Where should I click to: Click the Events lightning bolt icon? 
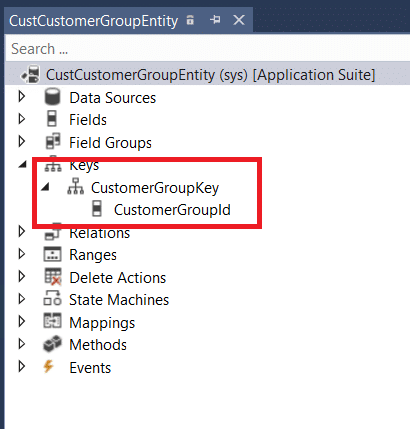coord(49,366)
